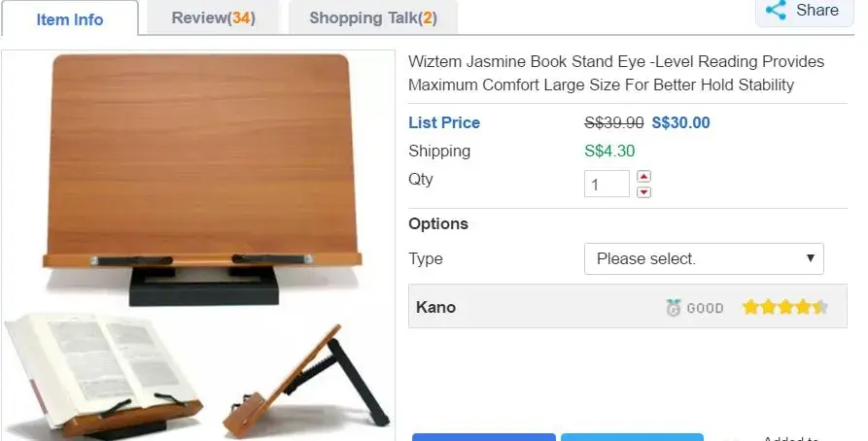Switch to the Item Info tab
Image resolution: width=868 pixels, height=441 pixels.
tap(70, 19)
